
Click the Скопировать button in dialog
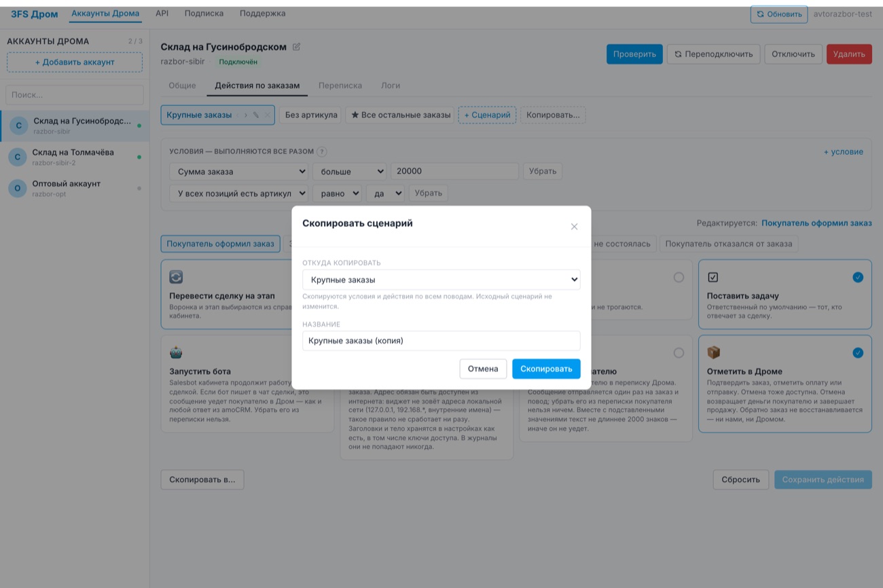coord(546,369)
